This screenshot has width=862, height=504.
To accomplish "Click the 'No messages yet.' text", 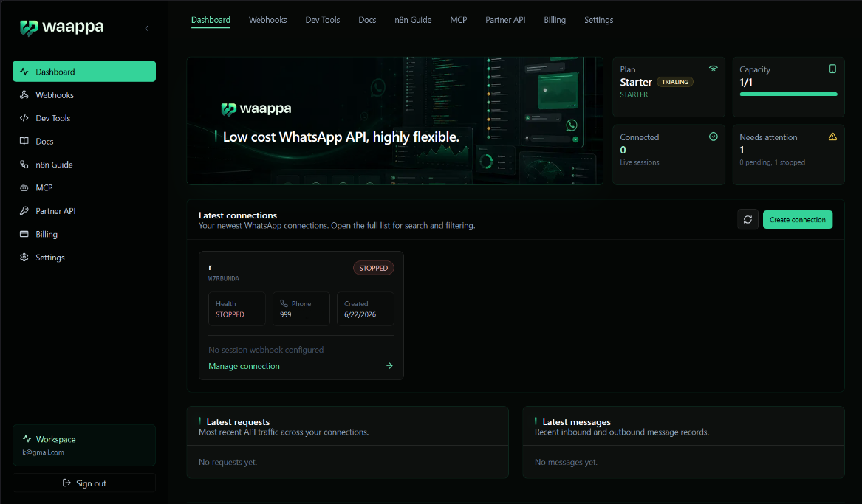I will click(566, 462).
